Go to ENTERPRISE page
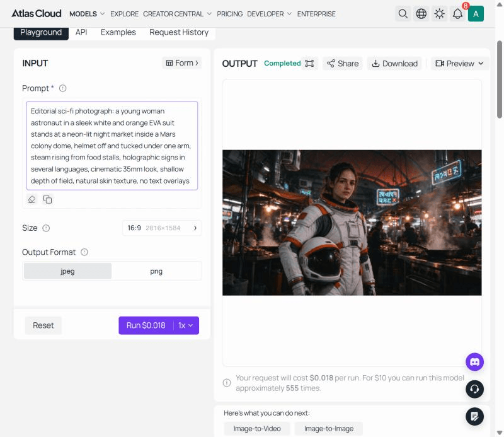 click(x=316, y=14)
